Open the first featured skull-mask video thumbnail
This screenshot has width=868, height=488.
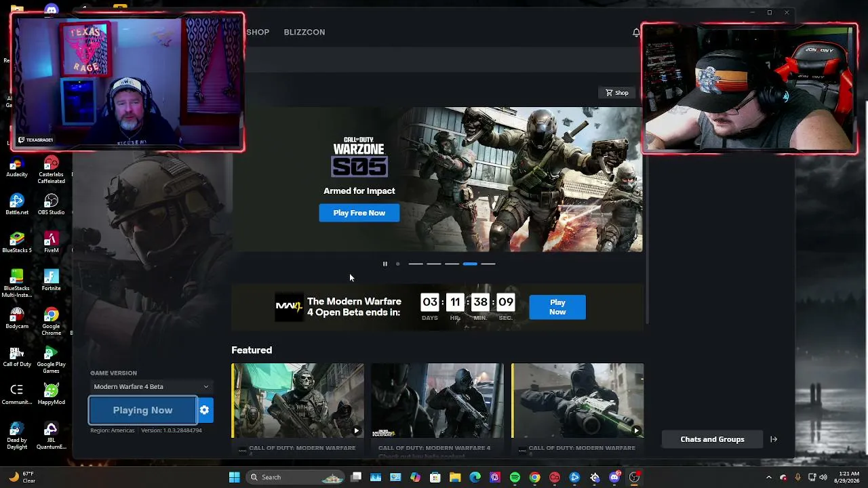pos(298,401)
